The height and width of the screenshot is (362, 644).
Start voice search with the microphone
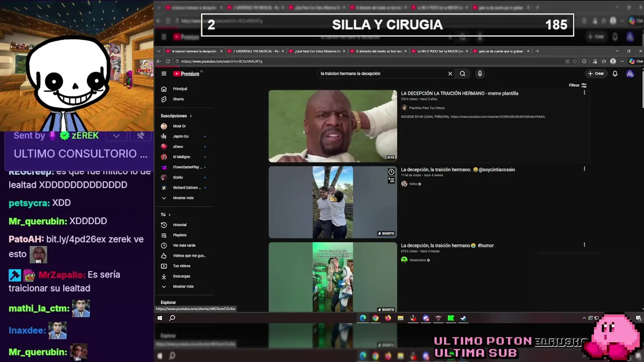[480, 73]
